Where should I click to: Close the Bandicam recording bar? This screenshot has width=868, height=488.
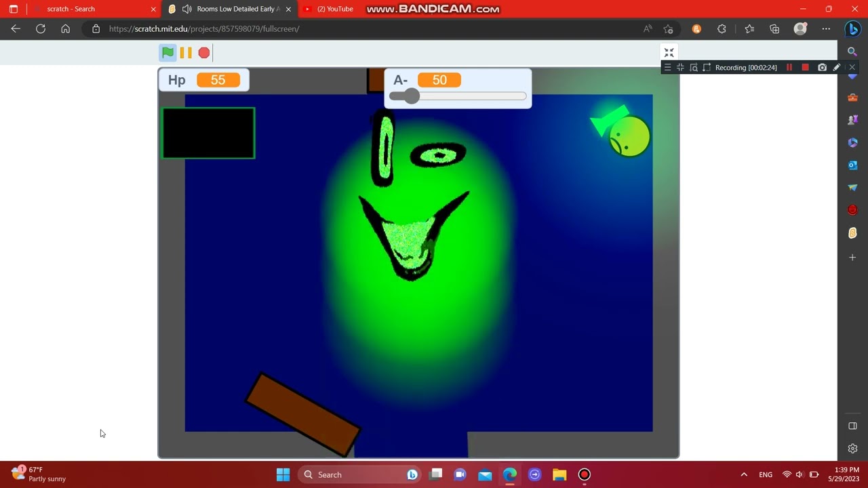852,68
